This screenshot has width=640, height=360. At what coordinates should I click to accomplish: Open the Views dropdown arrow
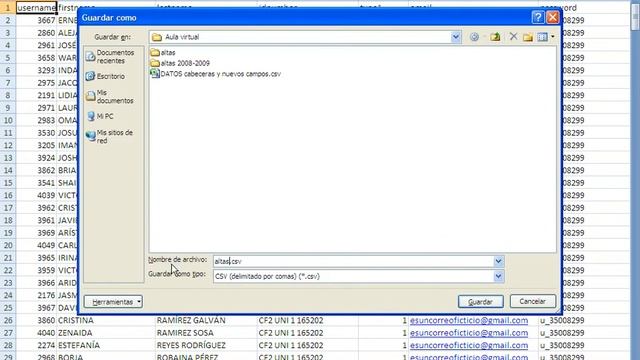pos(553,37)
